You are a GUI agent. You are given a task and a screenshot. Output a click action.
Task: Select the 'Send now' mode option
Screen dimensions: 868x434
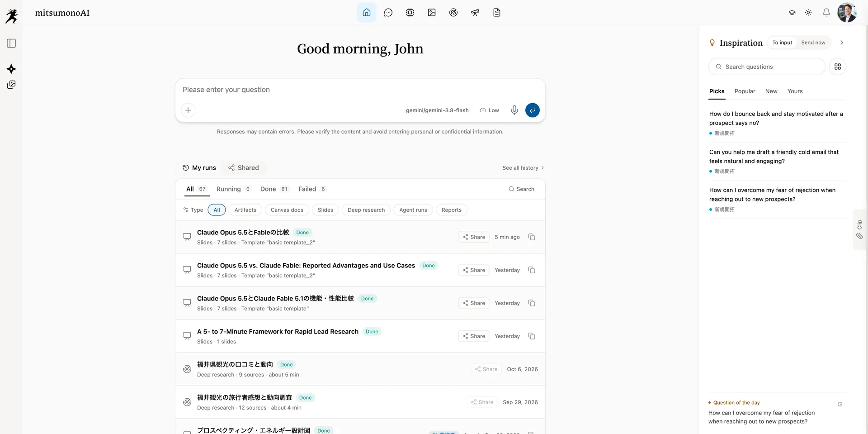[813, 43]
